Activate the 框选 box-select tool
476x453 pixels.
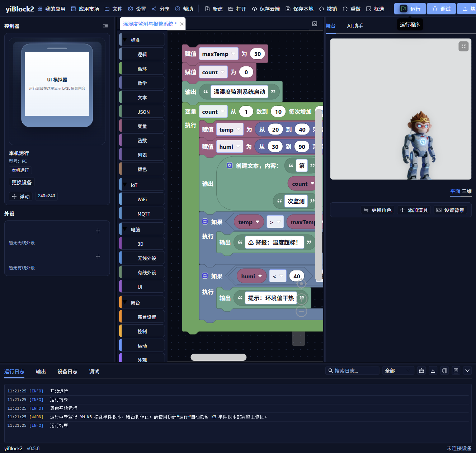[x=375, y=9]
